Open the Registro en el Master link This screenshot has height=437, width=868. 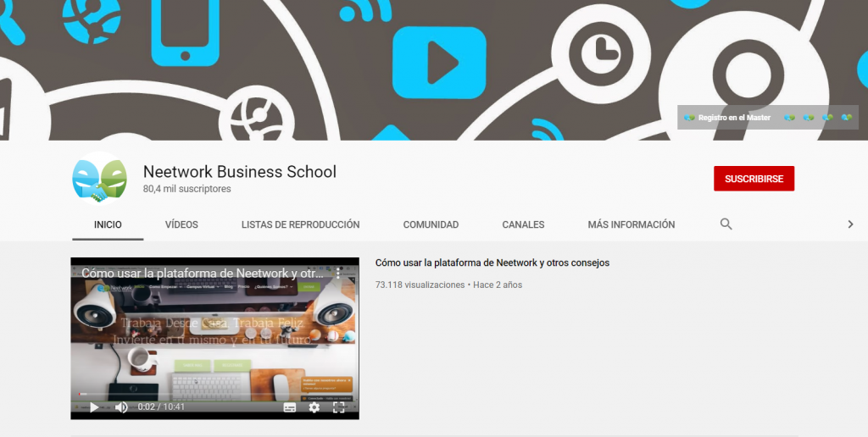[726, 117]
